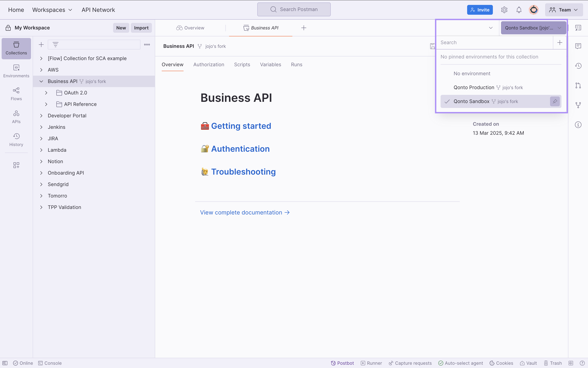The width and height of the screenshot is (588, 368).
Task: Click the Search Postman field
Action: 294,9
